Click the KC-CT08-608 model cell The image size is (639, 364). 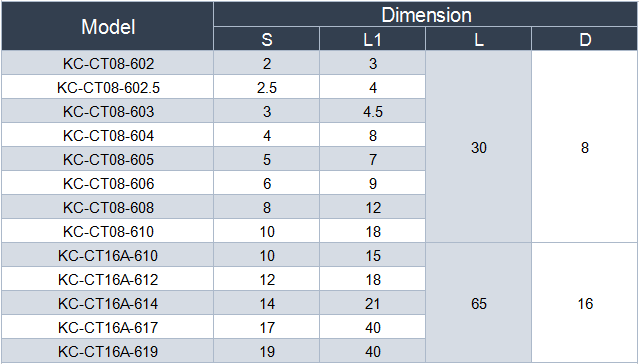point(108,207)
